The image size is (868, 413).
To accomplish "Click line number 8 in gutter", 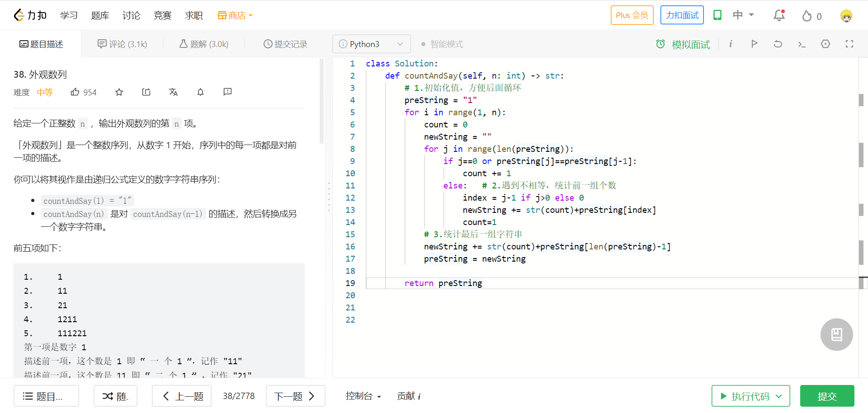I will [x=352, y=149].
